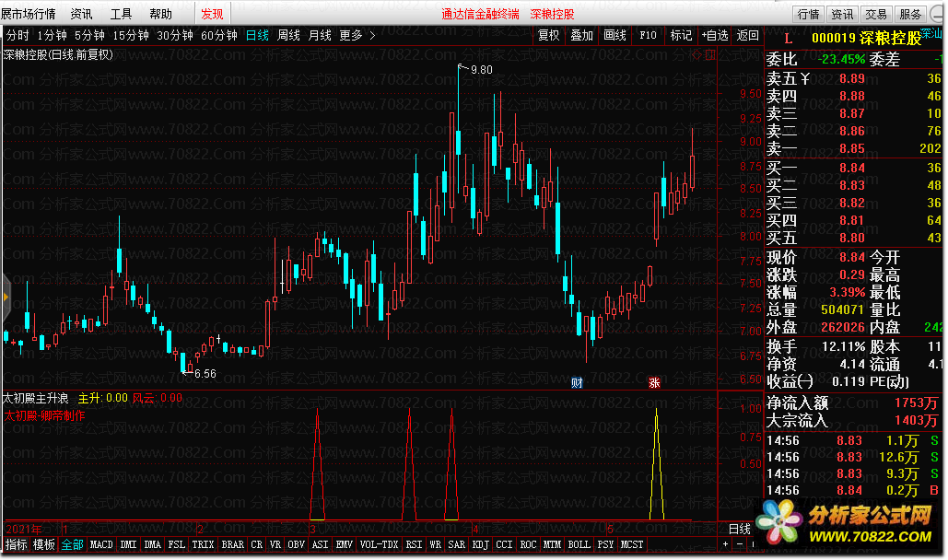Switch to the DMA indicator
The height and width of the screenshot is (560, 948).
[x=152, y=544]
